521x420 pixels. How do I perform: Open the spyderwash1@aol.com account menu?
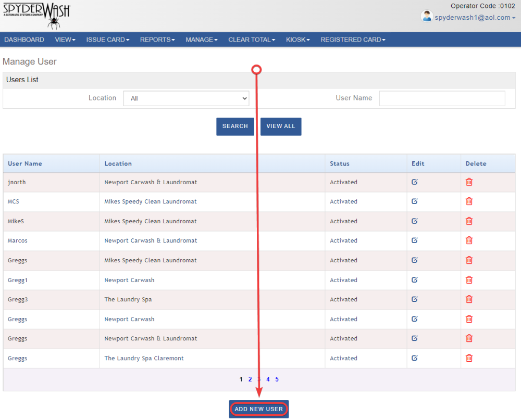[x=475, y=18]
